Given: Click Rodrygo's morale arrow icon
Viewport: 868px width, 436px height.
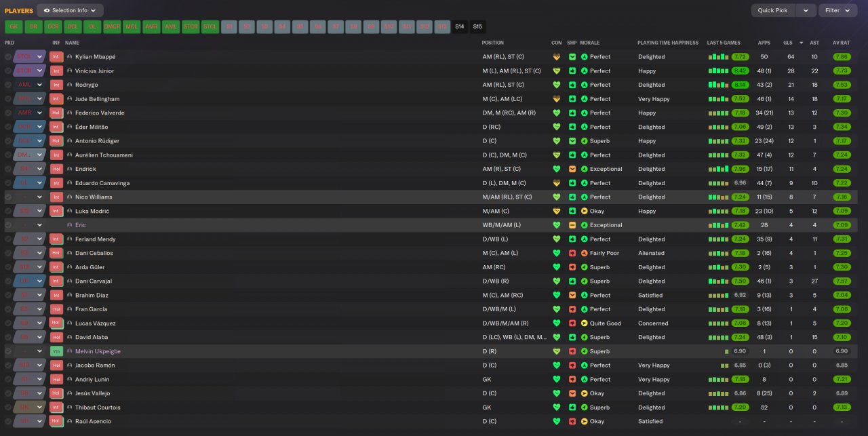Looking at the screenshot, I should tap(585, 85).
